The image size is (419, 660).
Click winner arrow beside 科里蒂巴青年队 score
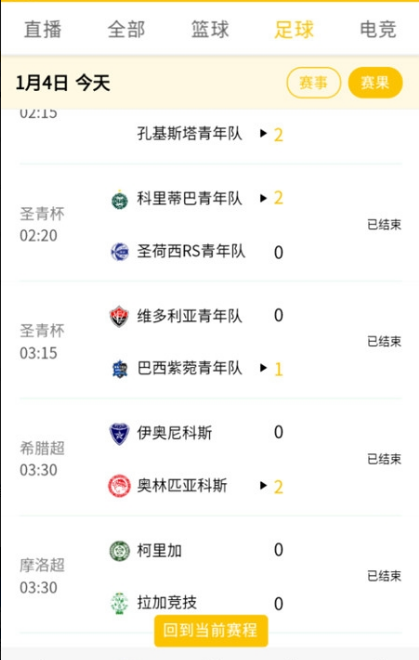[x=264, y=198]
